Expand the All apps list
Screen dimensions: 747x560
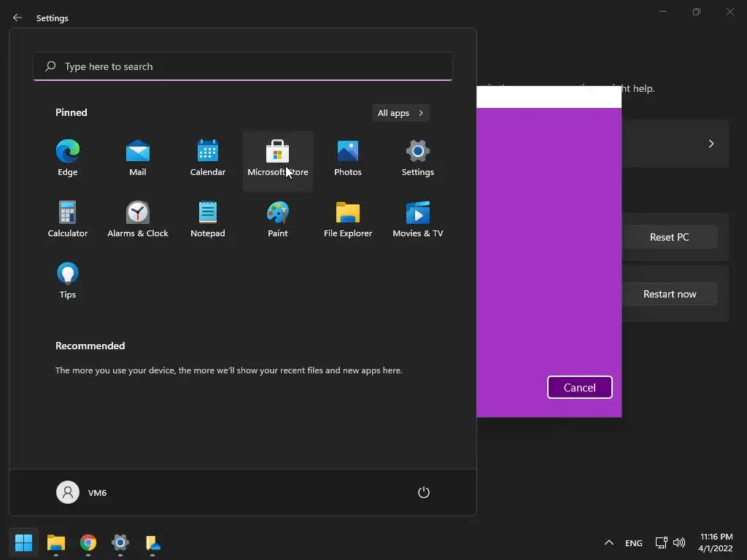click(400, 113)
